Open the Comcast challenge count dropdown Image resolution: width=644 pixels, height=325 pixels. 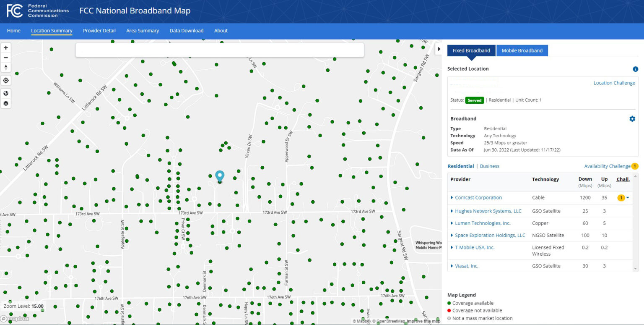coord(623,197)
